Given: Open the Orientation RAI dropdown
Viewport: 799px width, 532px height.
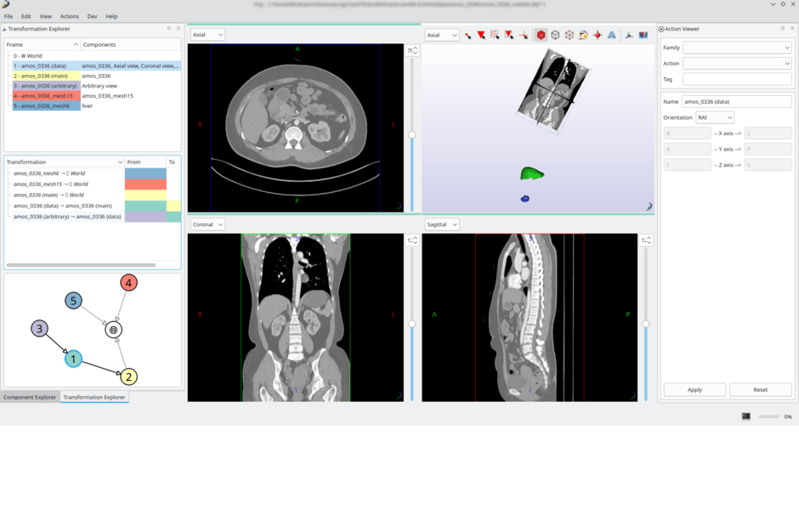Looking at the screenshot, I should (714, 118).
